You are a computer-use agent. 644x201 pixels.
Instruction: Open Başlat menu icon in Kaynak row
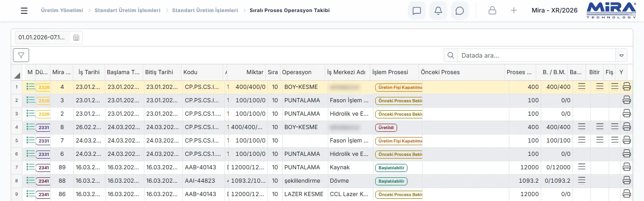pyautogui.click(x=581, y=167)
